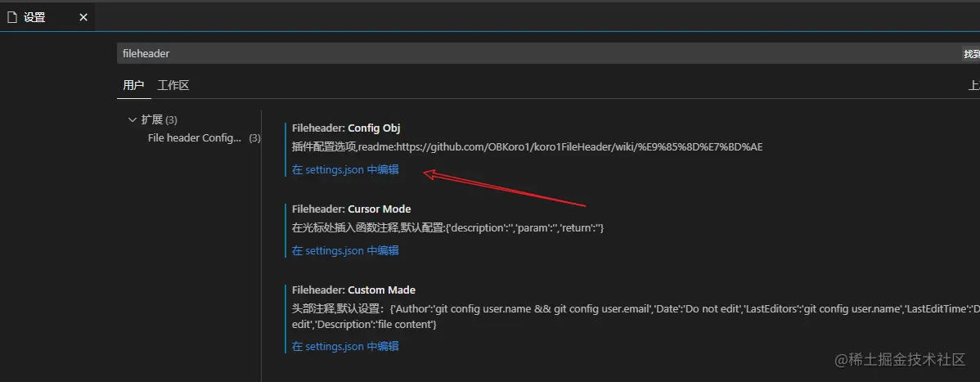
Task: Close the 设置 tab
Action: coord(83,17)
